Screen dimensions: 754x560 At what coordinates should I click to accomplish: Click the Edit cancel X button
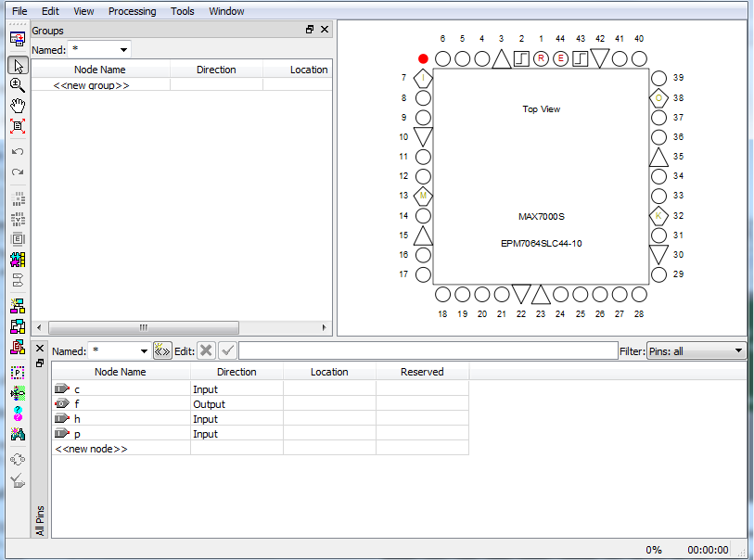tap(206, 350)
